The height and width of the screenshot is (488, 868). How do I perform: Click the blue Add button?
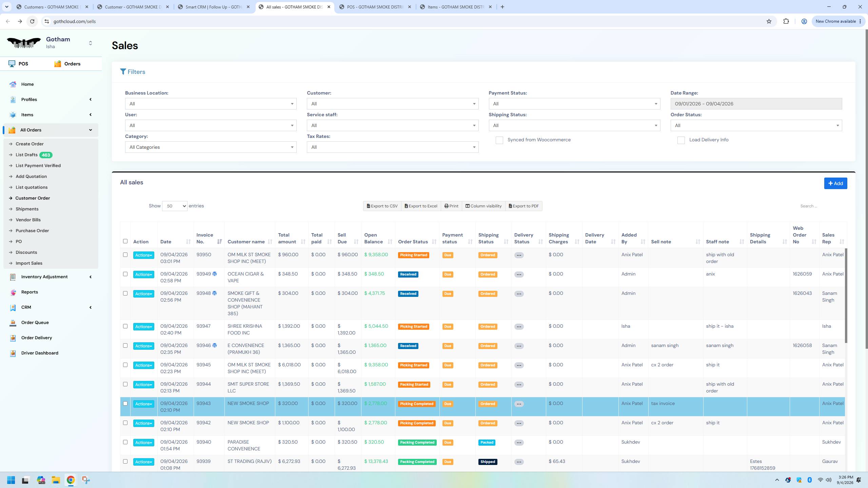tap(835, 183)
